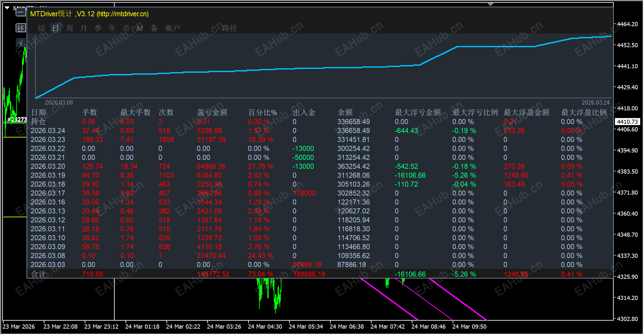Click the 最大浮盈比例 column header
Image resolution: width=644 pixels, height=335 pixels.
click(x=584, y=112)
